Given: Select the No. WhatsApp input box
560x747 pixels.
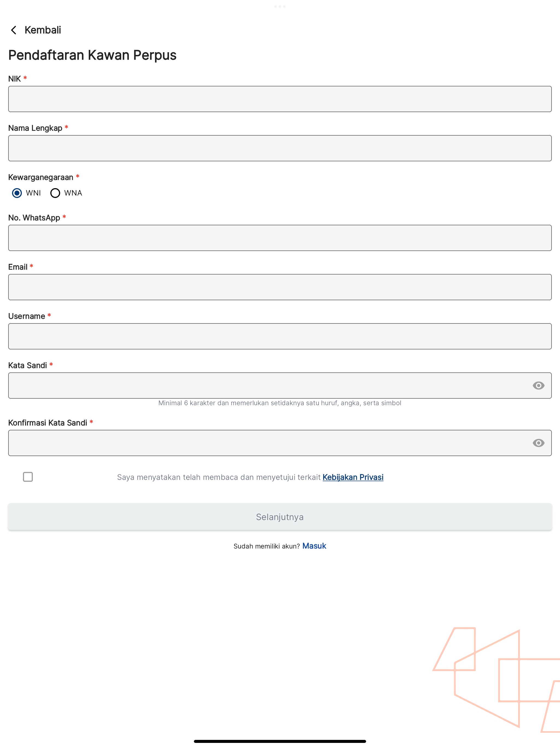Looking at the screenshot, I should [x=280, y=238].
